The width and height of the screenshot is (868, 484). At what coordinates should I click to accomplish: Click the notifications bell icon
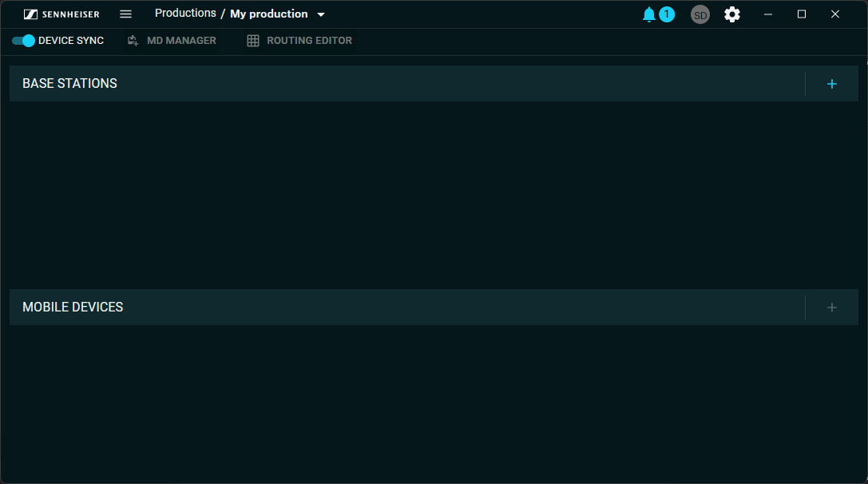pos(648,14)
